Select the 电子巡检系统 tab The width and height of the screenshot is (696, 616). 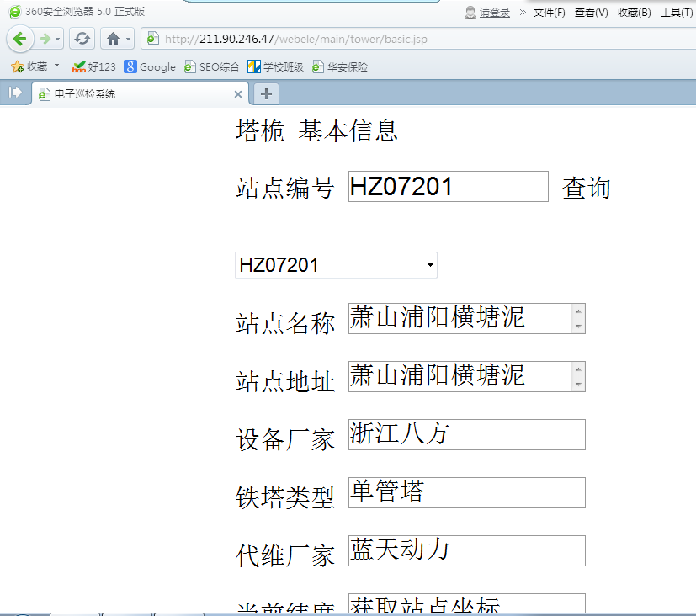pyautogui.click(x=141, y=93)
